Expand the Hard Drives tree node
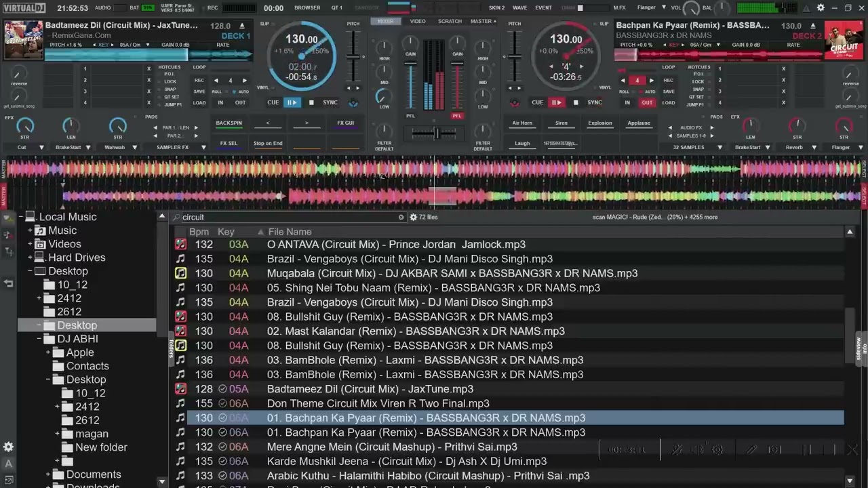This screenshot has width=868, height=488. (30, 258)
